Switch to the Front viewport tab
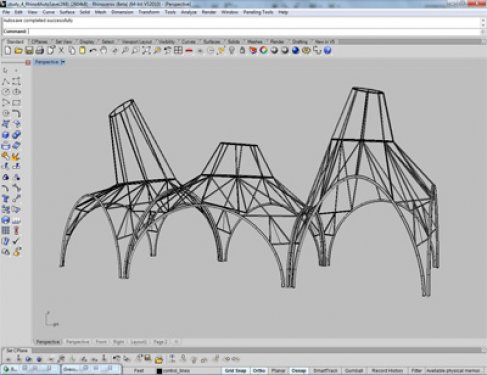The width and height of the screenshot is (487, 375). [x=101, y=342]
